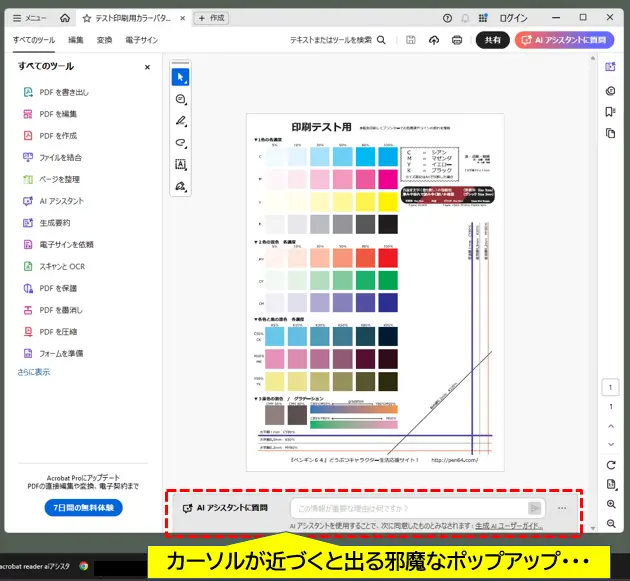
Task: Select the arrow selection tool
Action: [x=180, y=77]
